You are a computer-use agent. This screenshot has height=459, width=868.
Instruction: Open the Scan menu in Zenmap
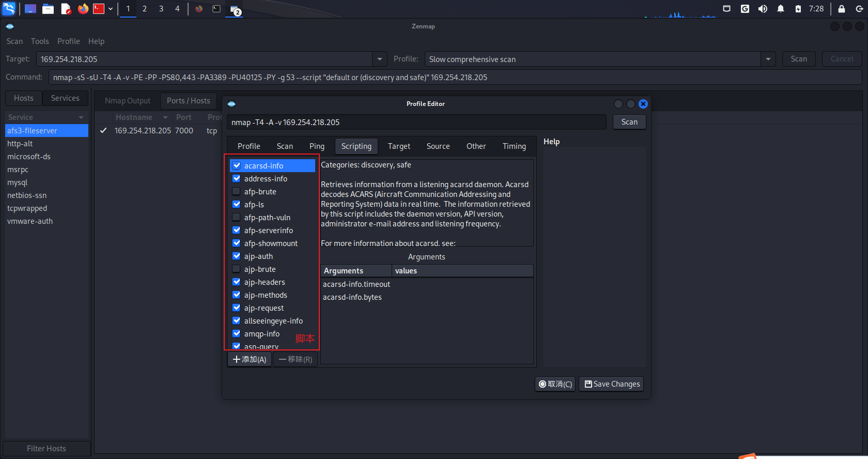(x=14, y=41)
